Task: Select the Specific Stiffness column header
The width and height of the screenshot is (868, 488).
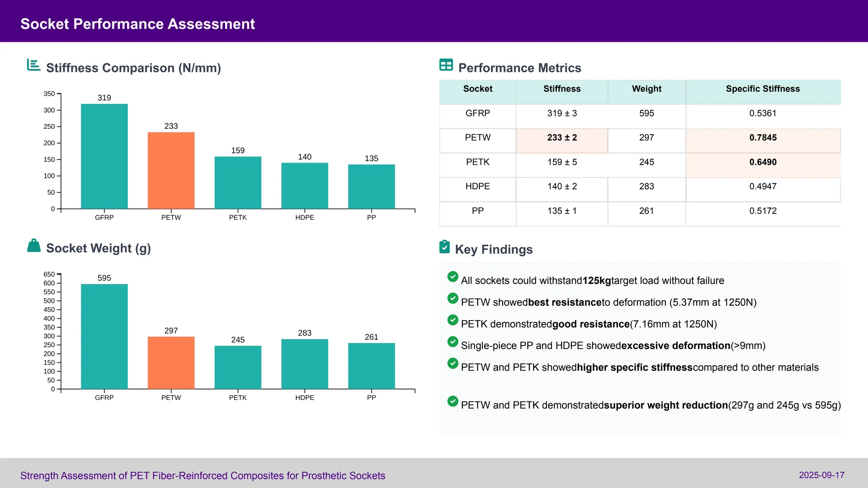Action: click(762, 89)
